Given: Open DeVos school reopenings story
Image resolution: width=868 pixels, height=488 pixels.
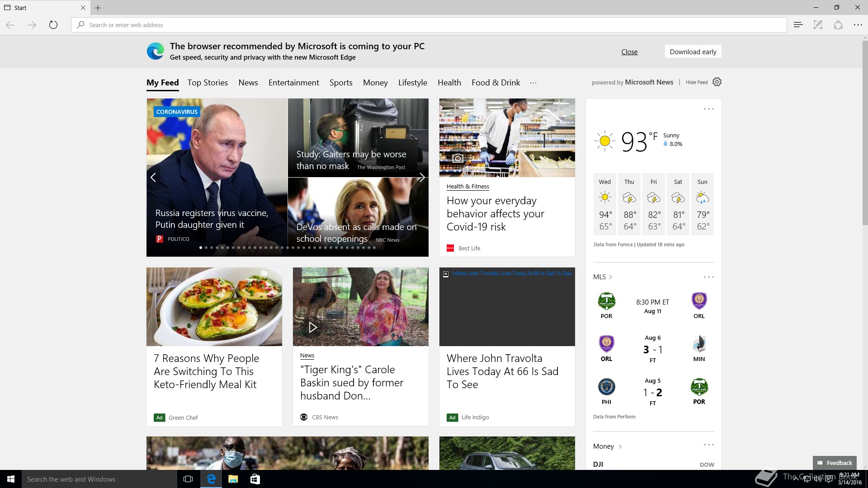Looking at the screenshot, I should tap(356, 233).
